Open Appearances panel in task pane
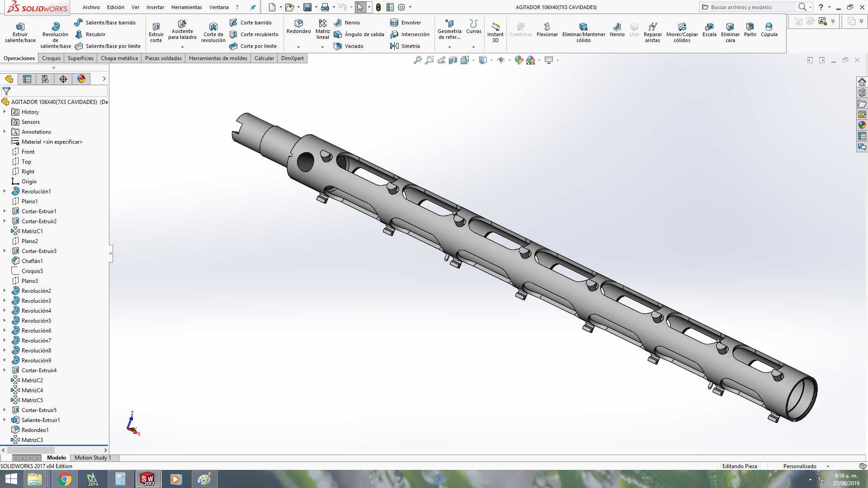 click(862, 125)
